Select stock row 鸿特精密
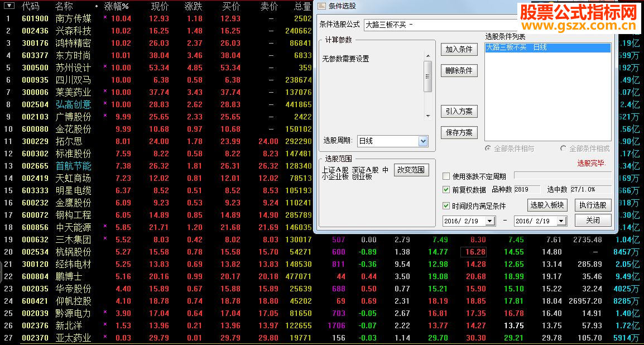Viewport: 644px width, 345px height. tap(157, 43)
